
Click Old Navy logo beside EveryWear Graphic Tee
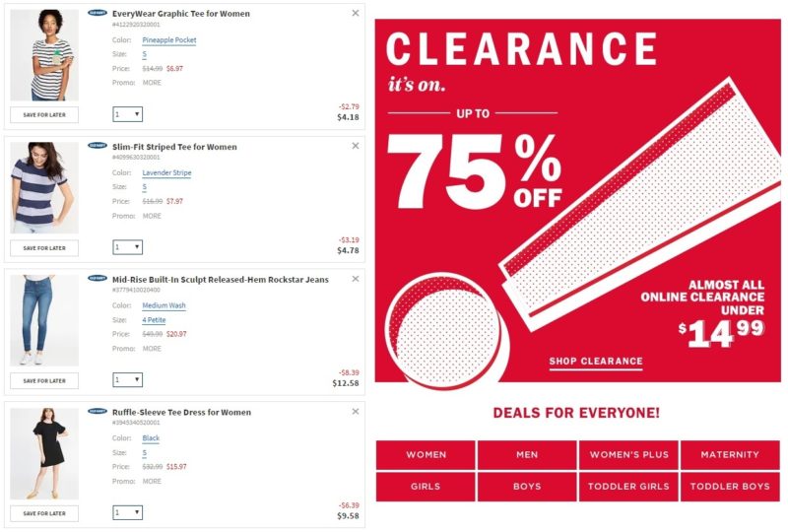coord(98,13)
